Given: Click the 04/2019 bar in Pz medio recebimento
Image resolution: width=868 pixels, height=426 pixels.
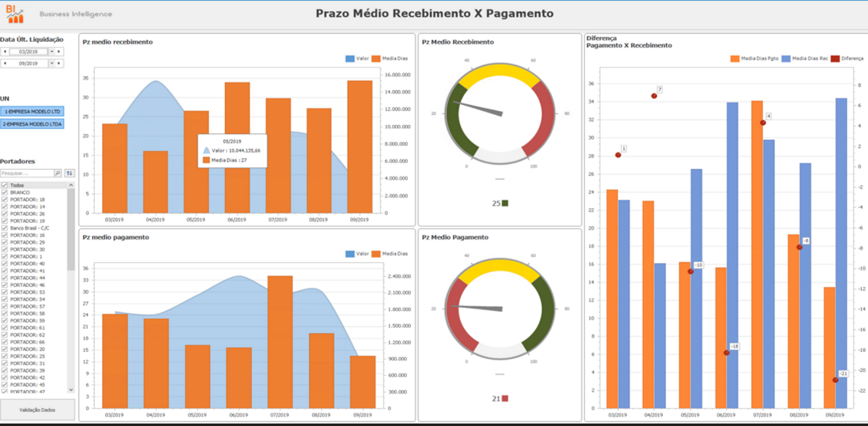Looking at the screenshot, I should tap(155, 182).
